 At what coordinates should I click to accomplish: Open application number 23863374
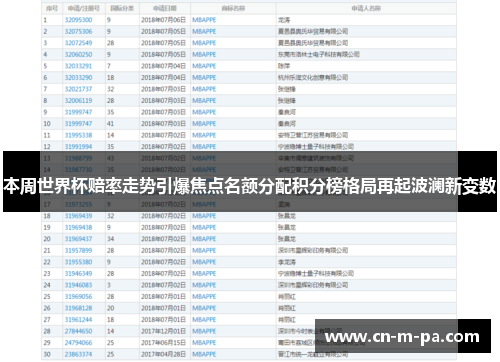pos(78,354)
